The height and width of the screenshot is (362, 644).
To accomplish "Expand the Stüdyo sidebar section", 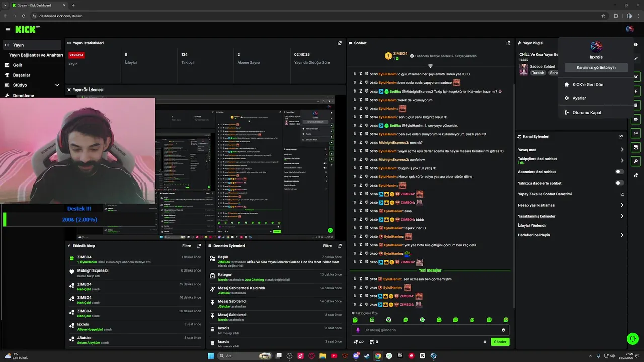I will pyautogui.click(x=57, y=85).
